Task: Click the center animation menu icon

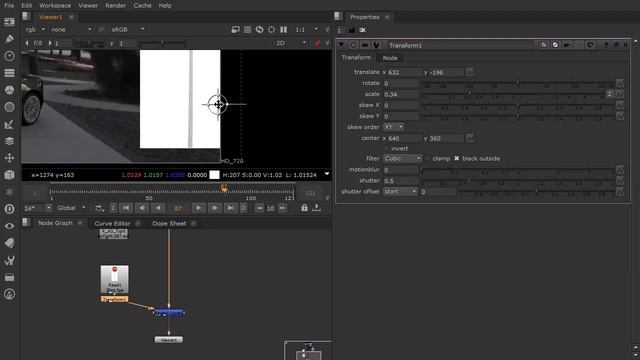Action: point(470,138)
